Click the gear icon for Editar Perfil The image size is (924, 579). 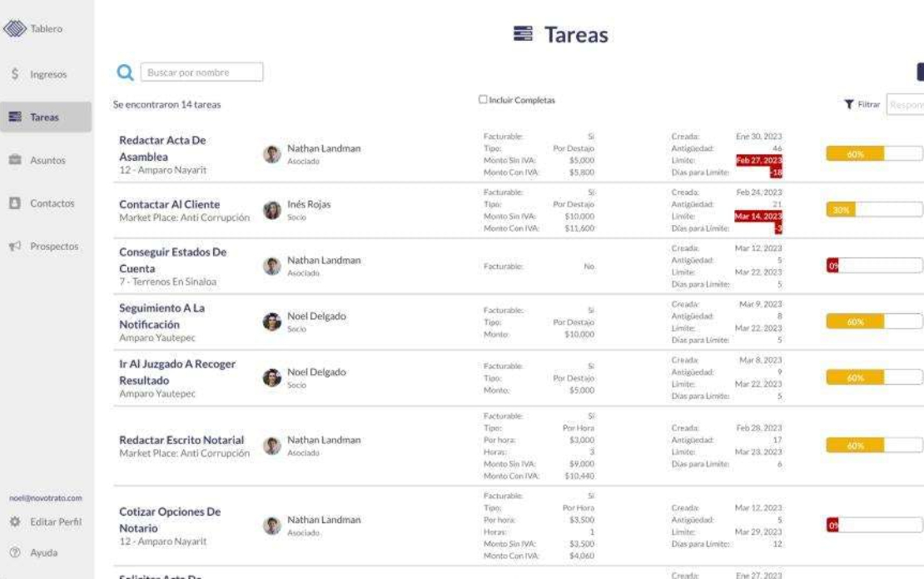(x=15, y=522)
